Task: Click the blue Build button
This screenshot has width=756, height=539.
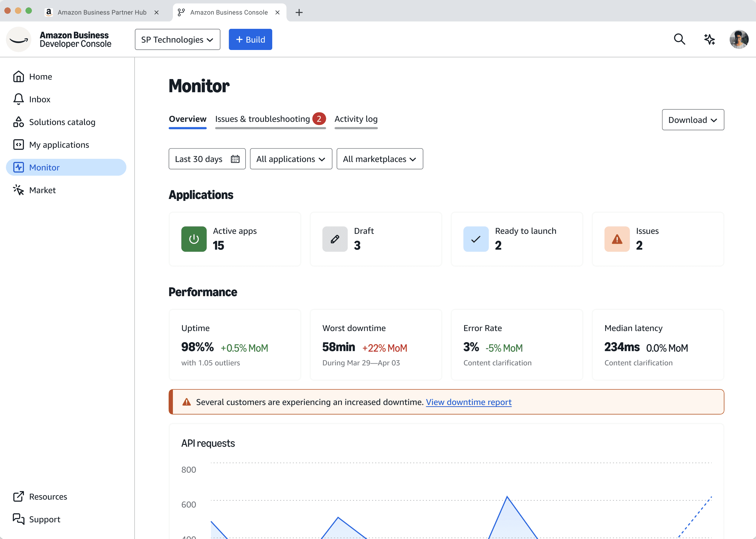Action: click(x=250, y=40)
